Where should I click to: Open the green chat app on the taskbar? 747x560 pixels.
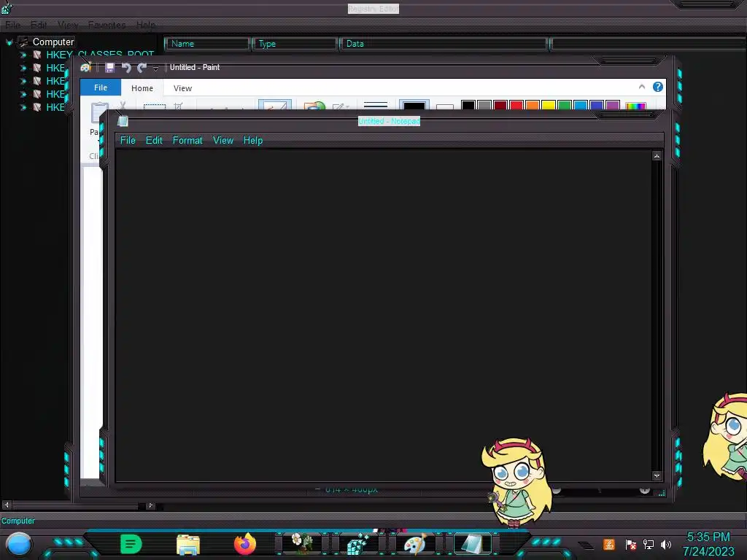coord(131,544)
